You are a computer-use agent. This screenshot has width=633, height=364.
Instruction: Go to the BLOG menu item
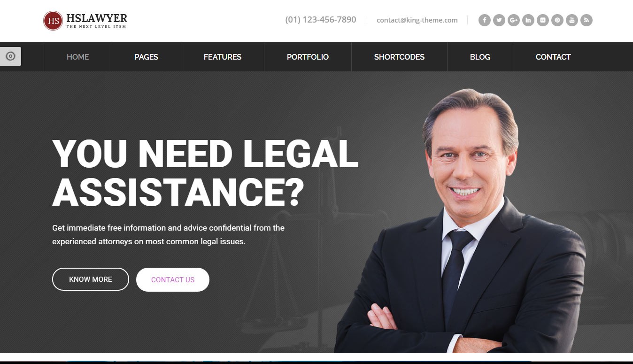click(480, 57)
